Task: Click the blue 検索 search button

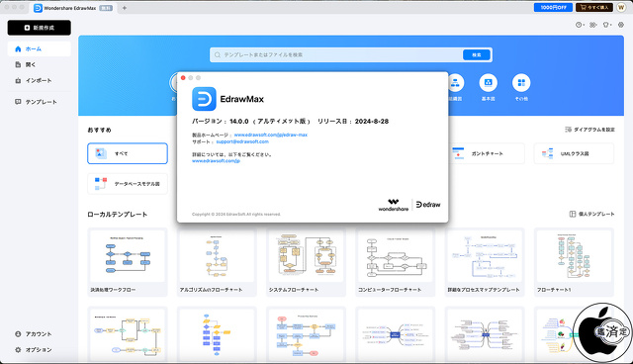Action: (x=477, y=54)
